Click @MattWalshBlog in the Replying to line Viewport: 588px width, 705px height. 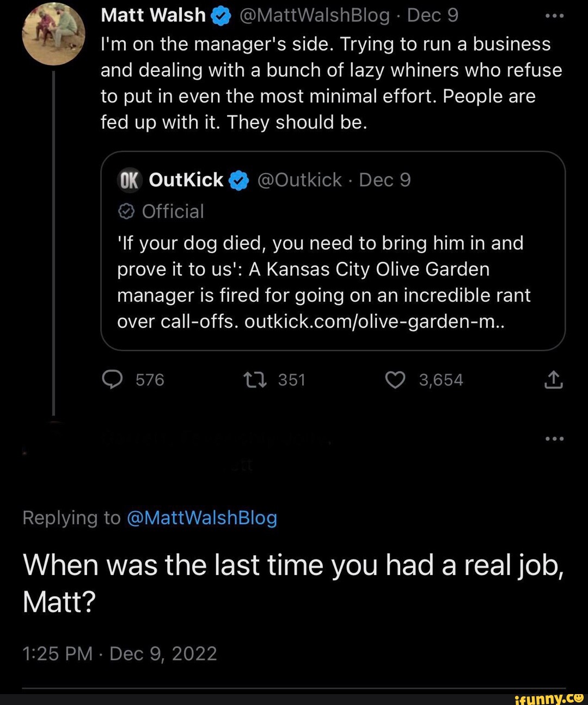coord(201,517)
